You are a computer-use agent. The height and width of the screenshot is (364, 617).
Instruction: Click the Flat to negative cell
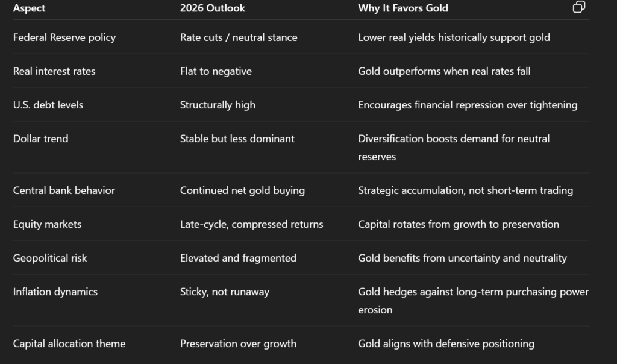click(216, 71)
